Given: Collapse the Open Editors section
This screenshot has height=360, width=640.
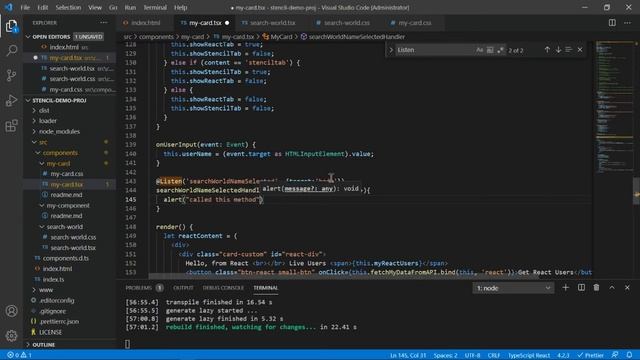Looking at the screenshot, I should point(28,37).
